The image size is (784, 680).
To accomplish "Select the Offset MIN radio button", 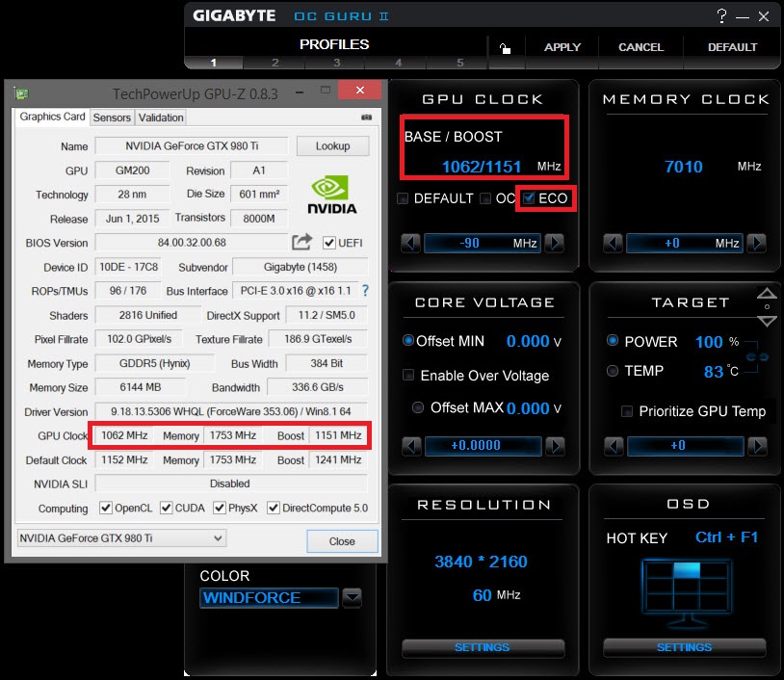I will [408, 341].
